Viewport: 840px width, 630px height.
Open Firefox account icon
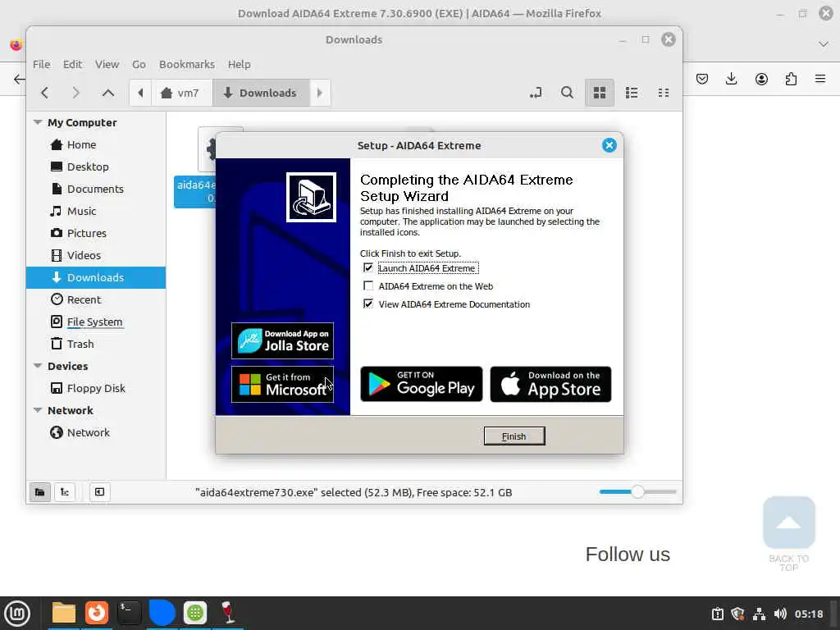761,80
